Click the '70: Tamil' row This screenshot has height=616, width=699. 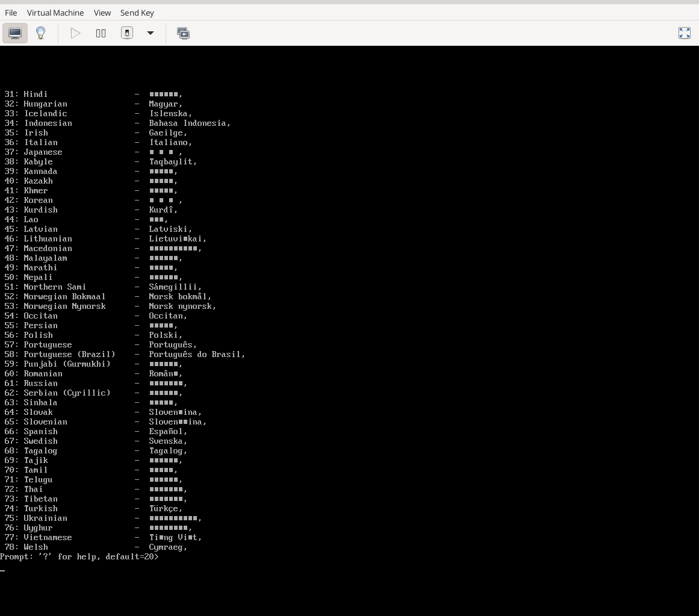91,470
